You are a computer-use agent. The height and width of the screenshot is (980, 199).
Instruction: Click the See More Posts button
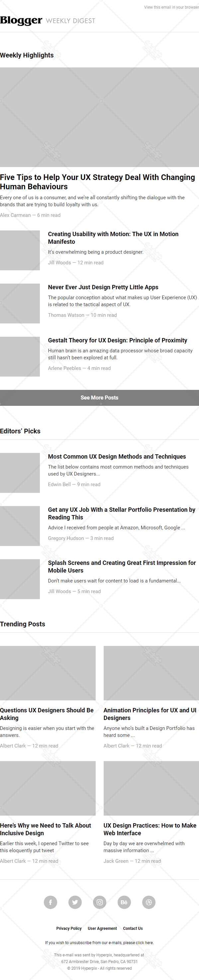tap(99, 398)
